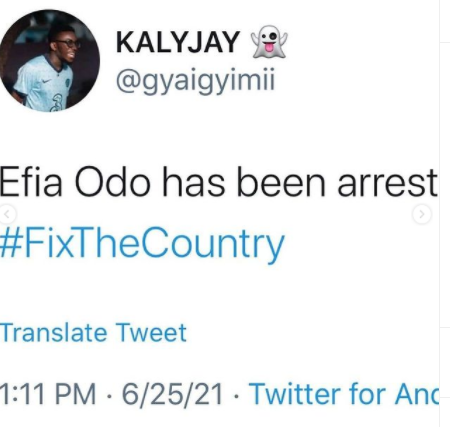Click the jersey in the profile avatar
The image size is (450, 427).
[43, 83]
